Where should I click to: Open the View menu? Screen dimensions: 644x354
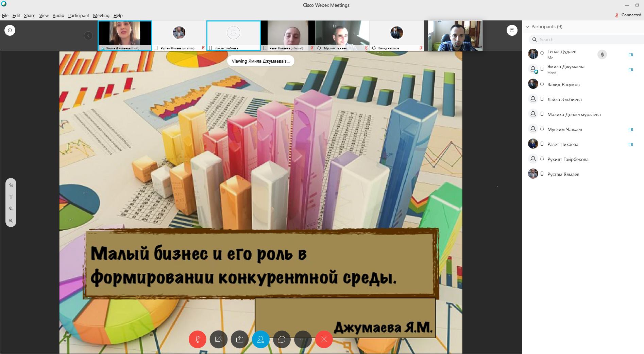pos(44,15)
